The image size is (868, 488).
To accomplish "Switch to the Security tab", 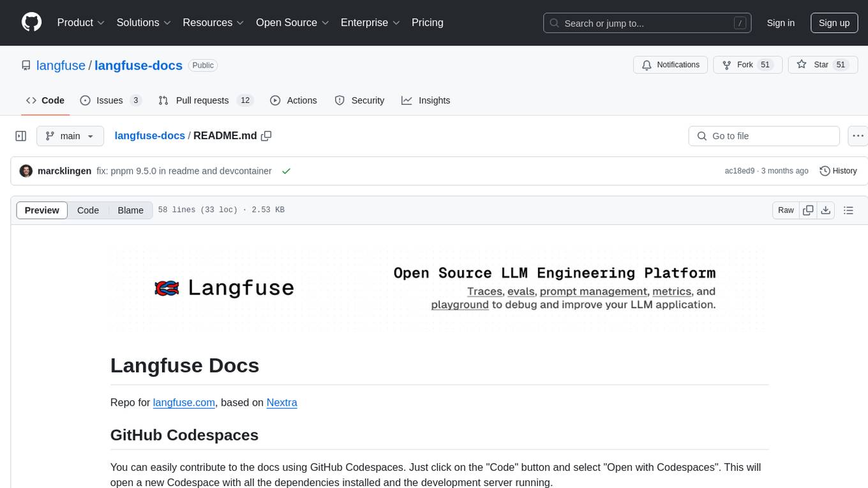I will point(360,100).
